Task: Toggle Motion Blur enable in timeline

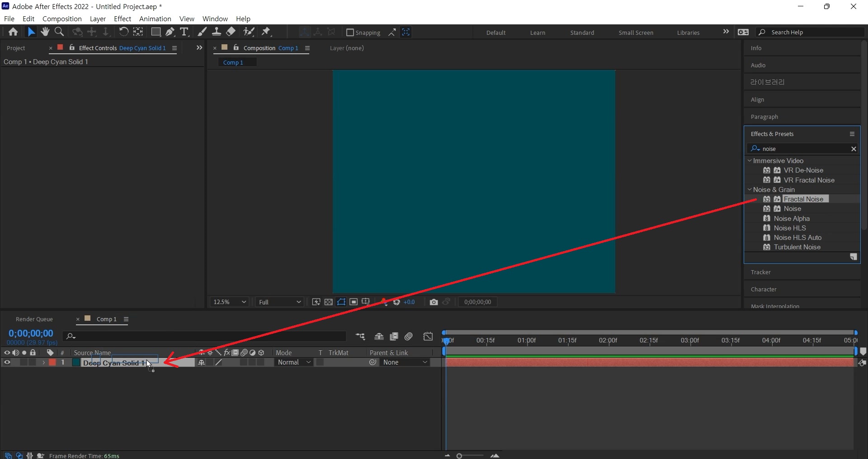Action: (409, 337)
